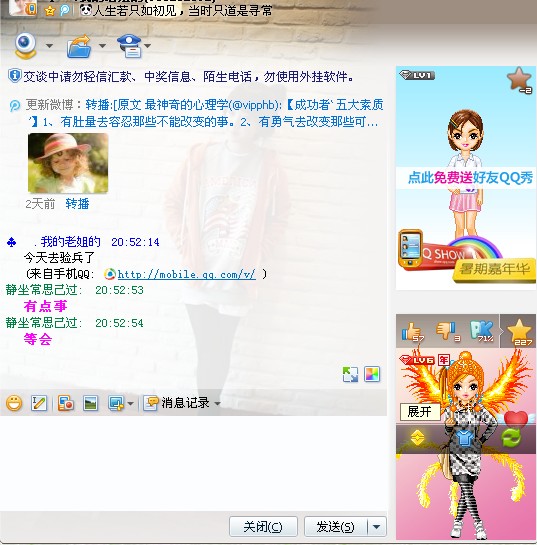
Task: Click the mobile QQ logo icon
Action: (110, 274)
